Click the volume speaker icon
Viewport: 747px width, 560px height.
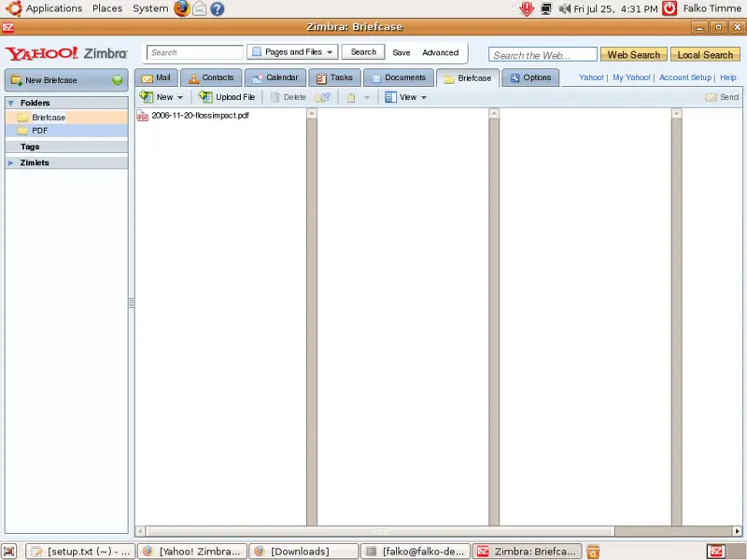(x=565, y=8)
